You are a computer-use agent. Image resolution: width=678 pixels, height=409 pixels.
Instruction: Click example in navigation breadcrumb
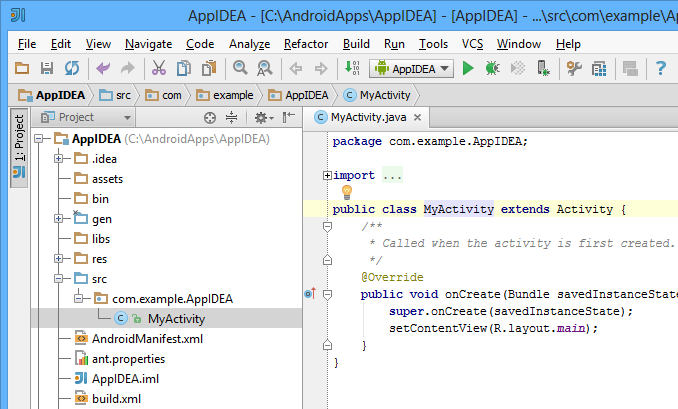pyautogui.click(x=225, y=95)
